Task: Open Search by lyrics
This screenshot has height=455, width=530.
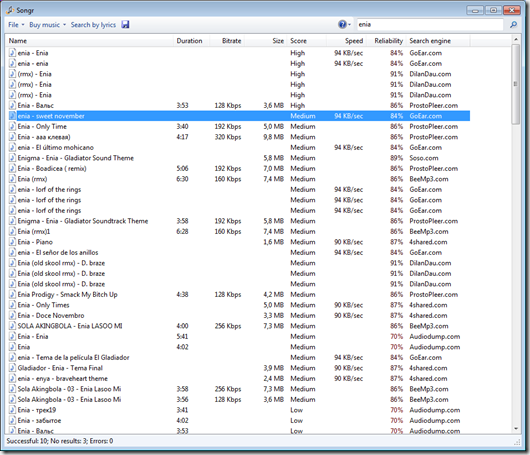Action: click(93, 25)
